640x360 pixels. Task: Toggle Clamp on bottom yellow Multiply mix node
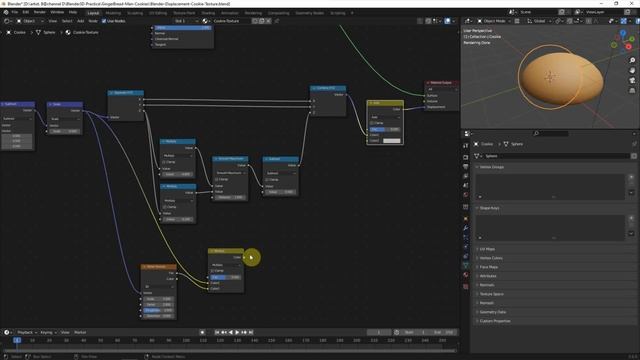212,271
